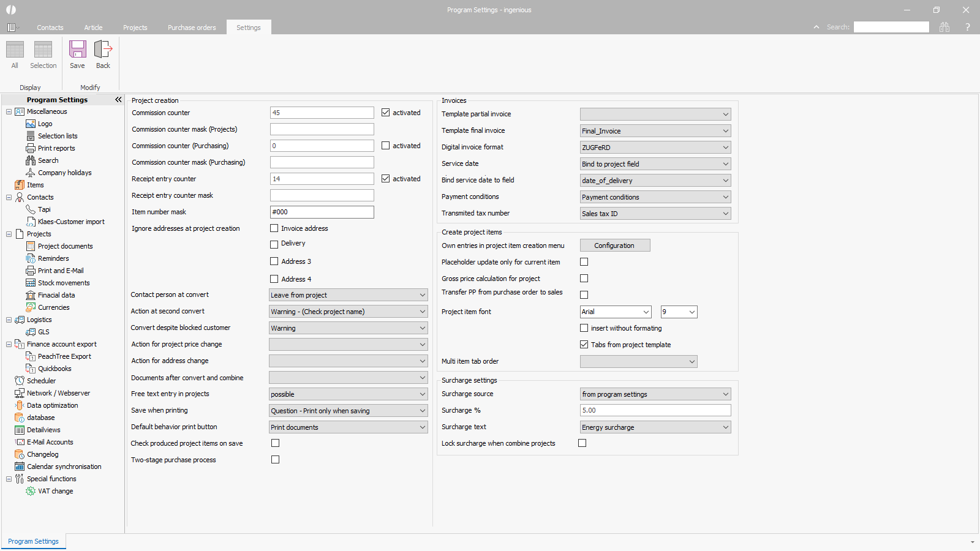This screenshot has height=551, width=980.
Task: Collapse the Finance account export tree node
Action: (9, 344)
